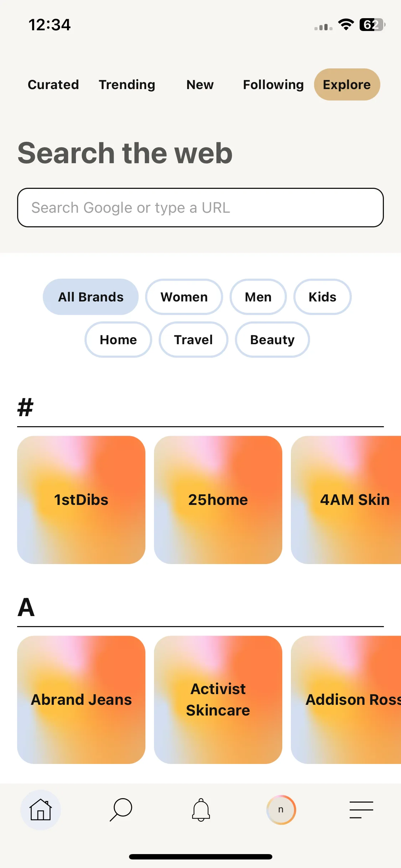Open the profile avatar labeled n
This screenshot has height=868, width=401.
coord(281,810)
